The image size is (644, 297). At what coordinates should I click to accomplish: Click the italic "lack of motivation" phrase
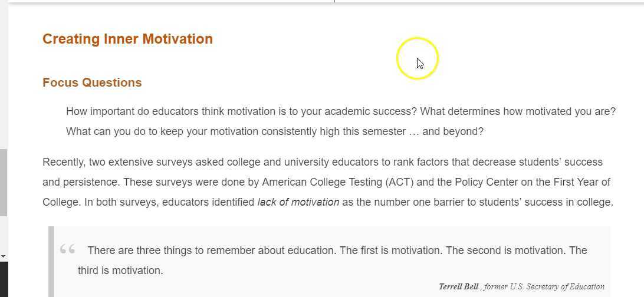click(x=298, y=202)
